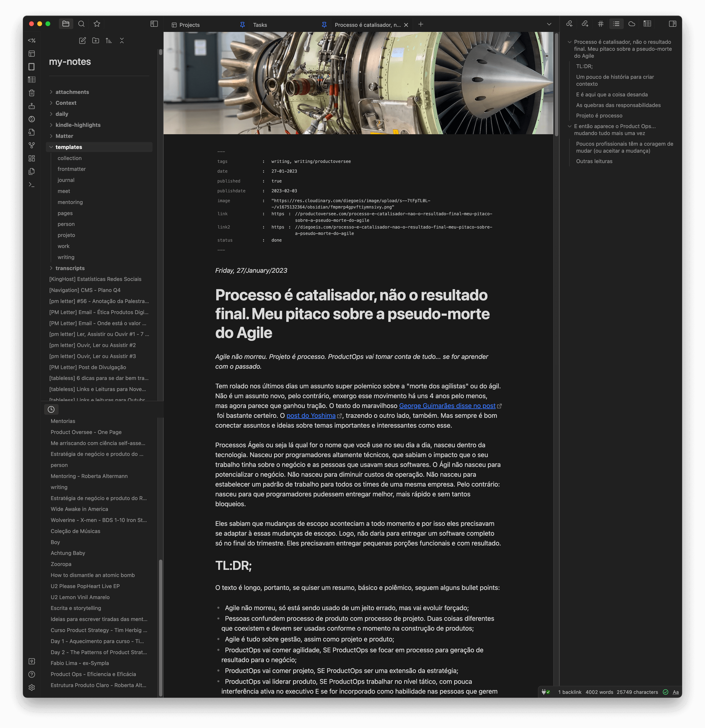Unpin the Tasks tab pin icon
Viewport: 705px width, 728px height.
324,25
